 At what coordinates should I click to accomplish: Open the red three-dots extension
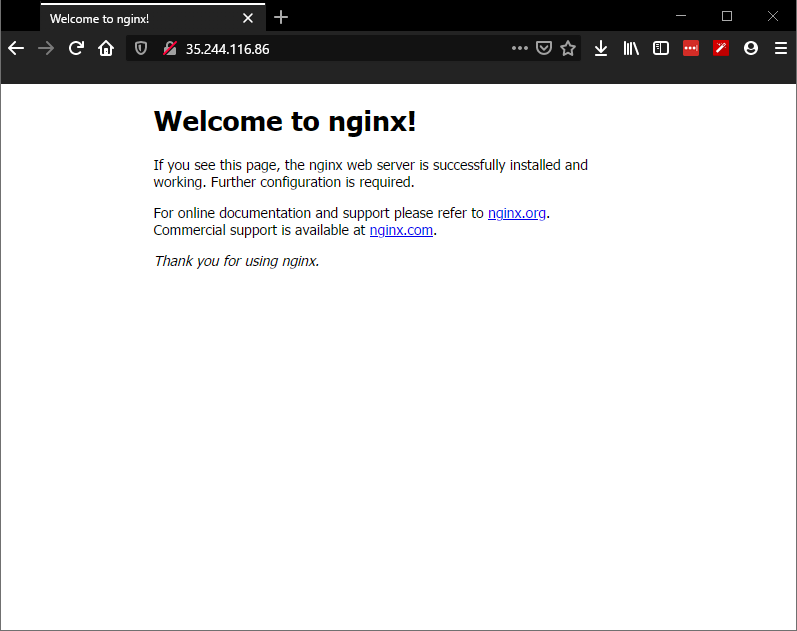point(691,48)
